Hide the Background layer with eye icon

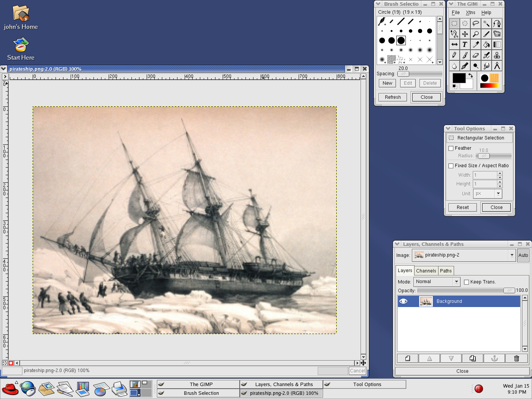[404, 301]
